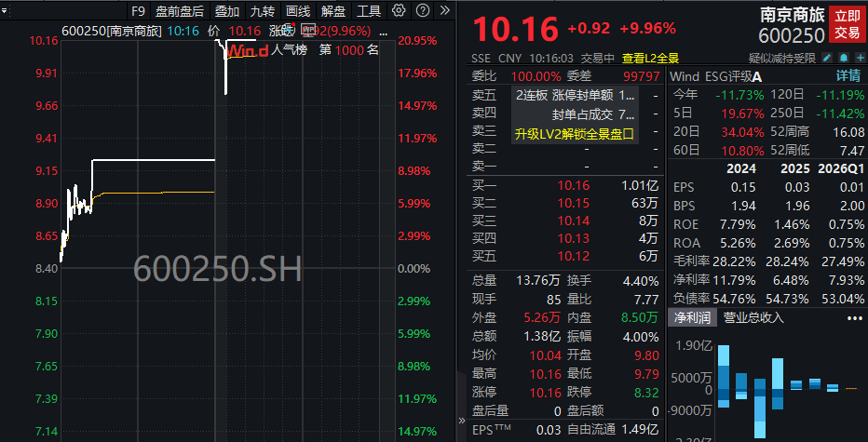The image size is (868, 442).
Task: Click the 2026Q1 column header
Action: click(x=840, y=168)
